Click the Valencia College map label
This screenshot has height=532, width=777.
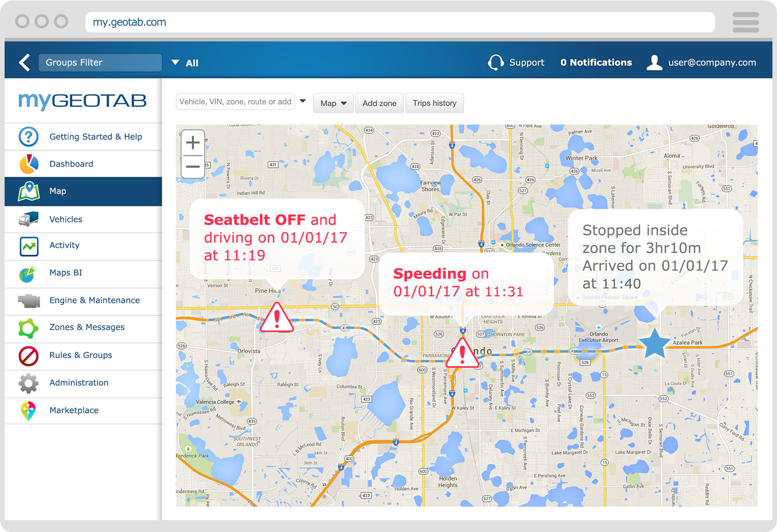click(x=215, y=402)
